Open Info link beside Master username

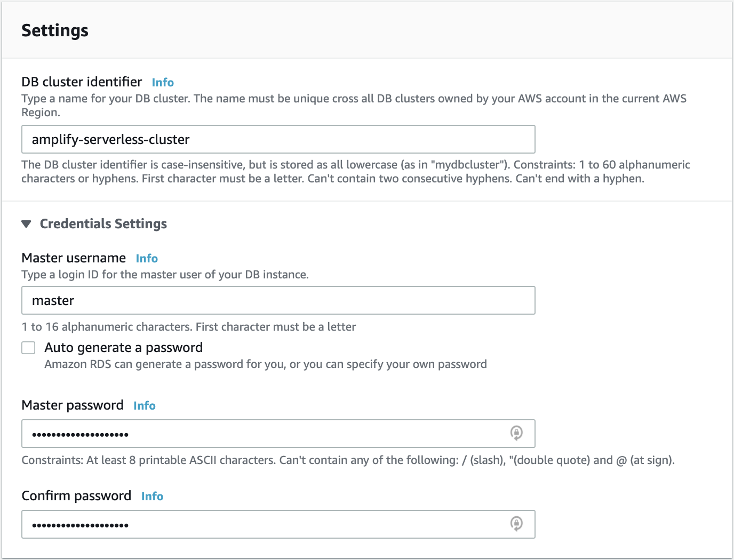[147, 259]
